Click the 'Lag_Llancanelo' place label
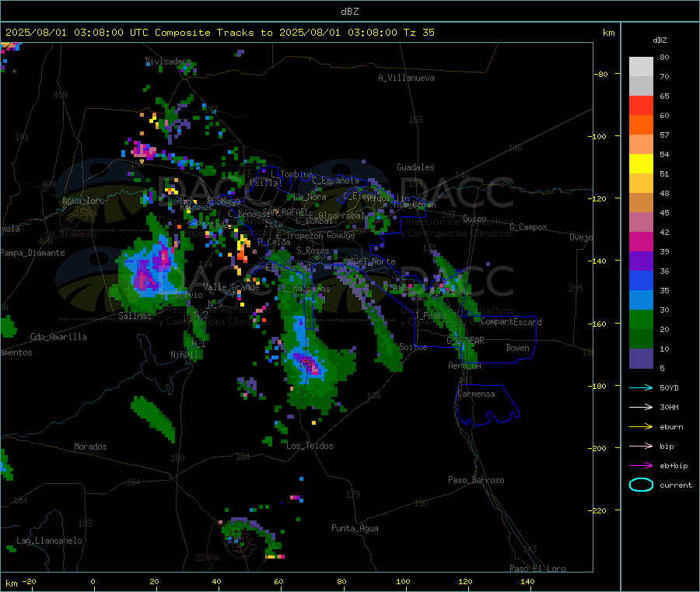Image resolution: width=700 pixels, height=592 pixels. coord(49,541)
